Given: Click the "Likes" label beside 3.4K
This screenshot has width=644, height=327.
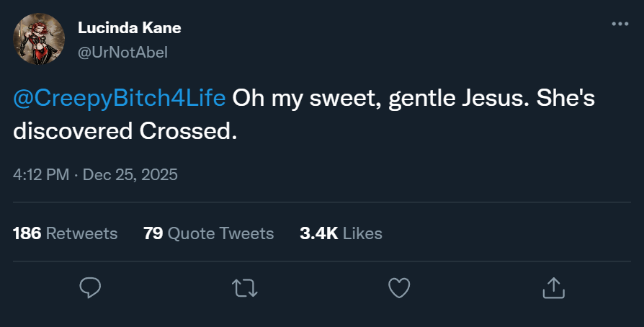Looking at the screenshot, I should click(362, 233).
